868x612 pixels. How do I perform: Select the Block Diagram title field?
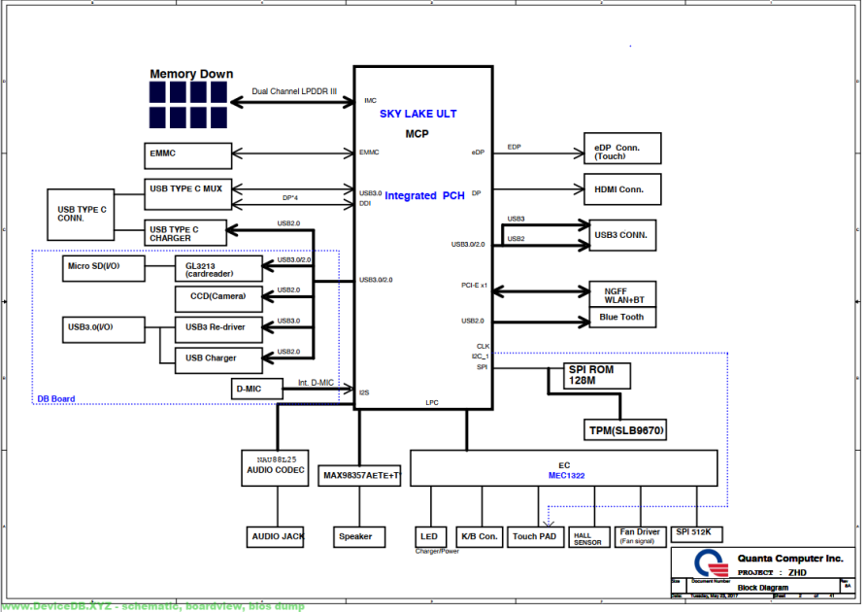[763, 588]
